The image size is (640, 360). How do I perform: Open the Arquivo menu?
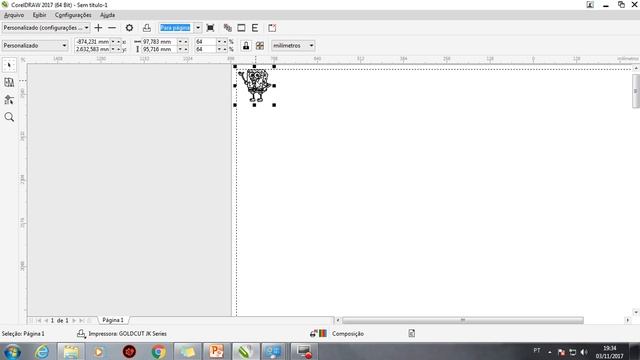pos(14,15)
